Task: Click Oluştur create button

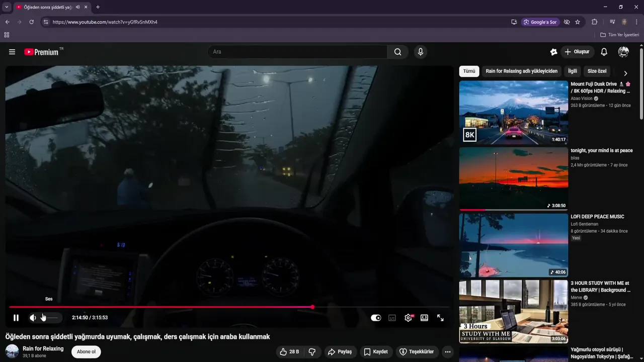Action: (578, 52)
